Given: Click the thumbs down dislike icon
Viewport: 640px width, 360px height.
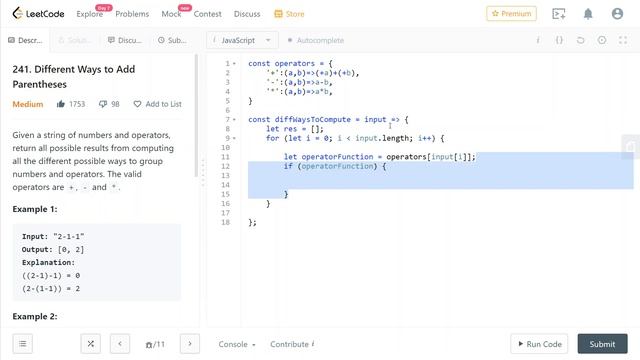Looking at the screenshot, I should pos(103,104).
